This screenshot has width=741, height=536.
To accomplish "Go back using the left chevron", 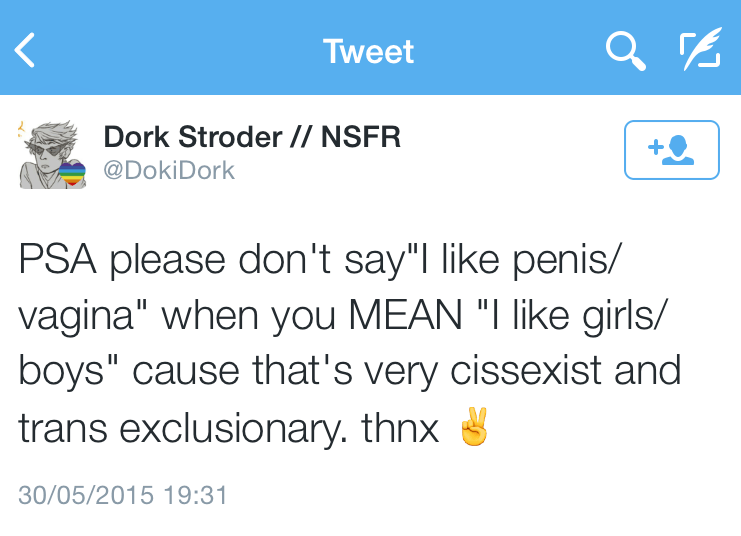I will point(26,50).
